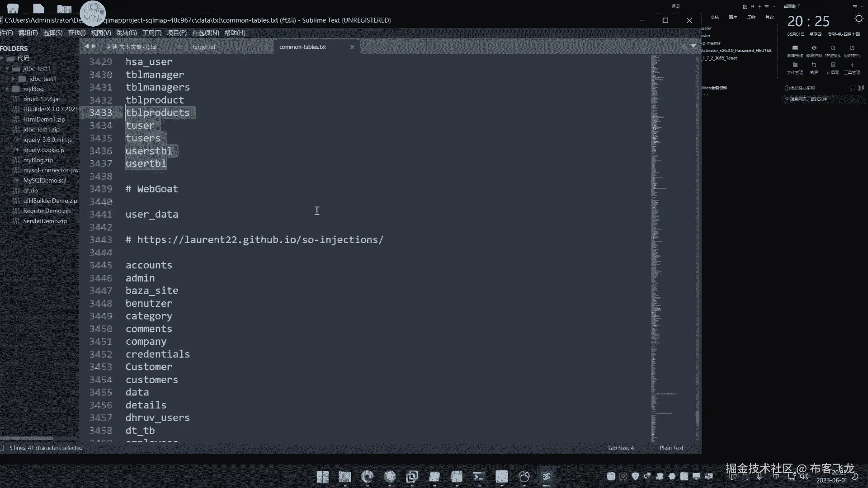
Task: Click the screenshot (截屏) tool icon
Action: [x=814, y=66]
